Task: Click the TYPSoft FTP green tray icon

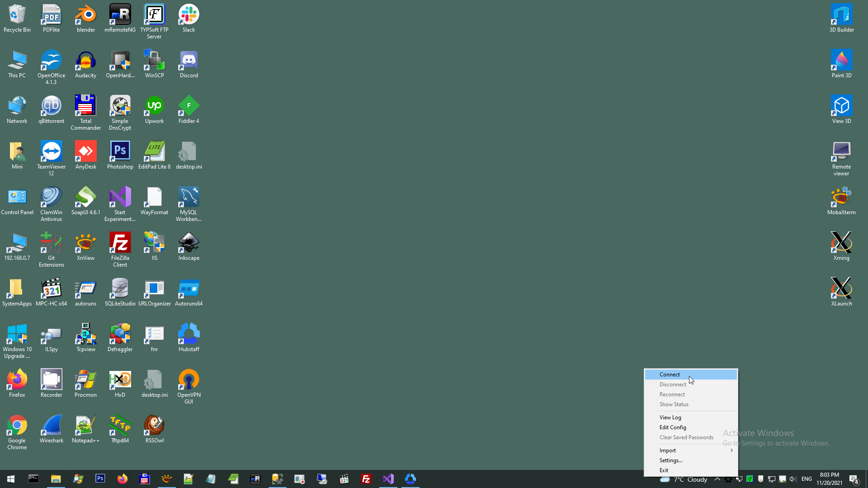Action: click(x=750, y=479)
